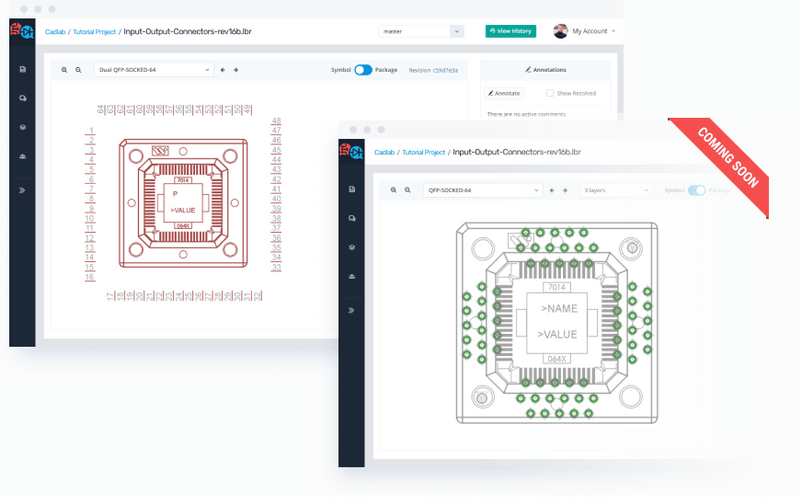Screen dimensions: 800x497
Task: Click the zoom out magnifier in back window
Action: tap(79, 70)
